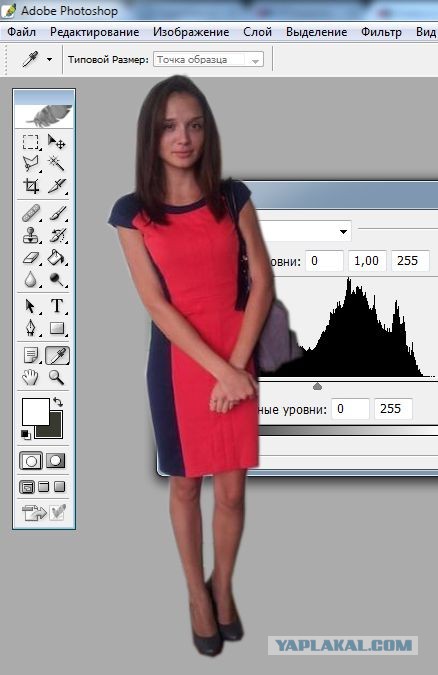
Task: Switch to Full Screen with menu bar
Action: coord(43,487)
